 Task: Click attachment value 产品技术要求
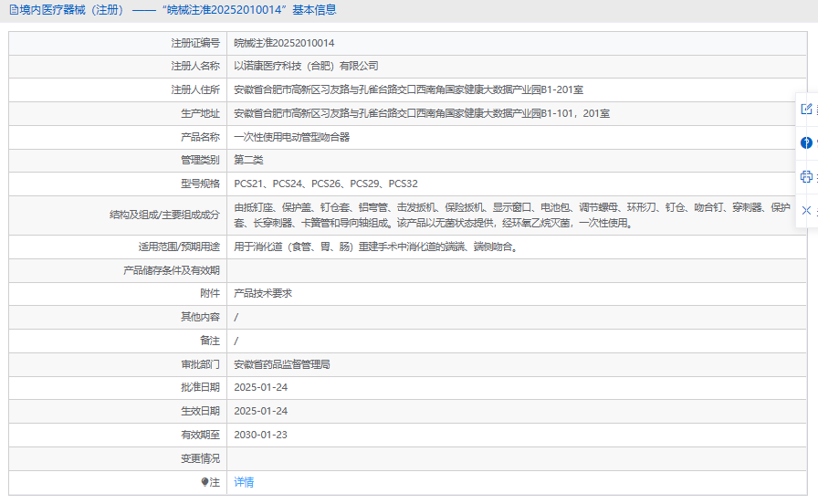click(263, 293)
